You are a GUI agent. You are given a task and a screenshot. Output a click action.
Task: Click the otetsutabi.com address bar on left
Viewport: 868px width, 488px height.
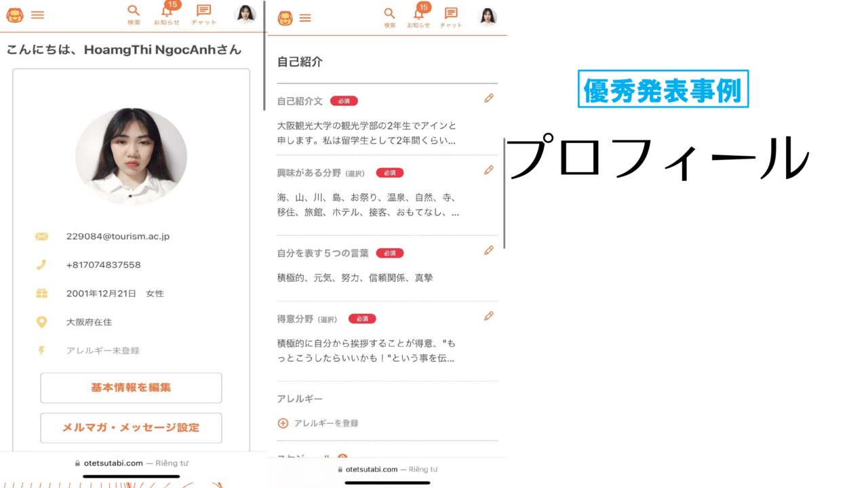[131, 463]
